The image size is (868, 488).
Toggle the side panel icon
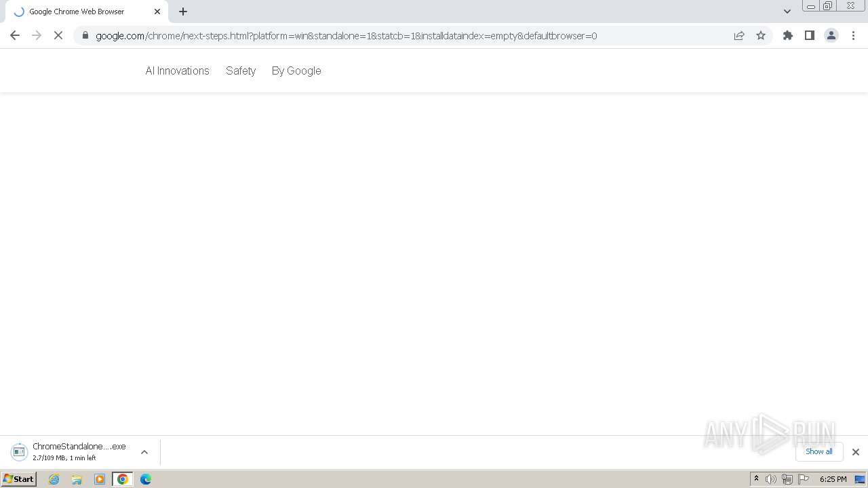click(810, 35)
